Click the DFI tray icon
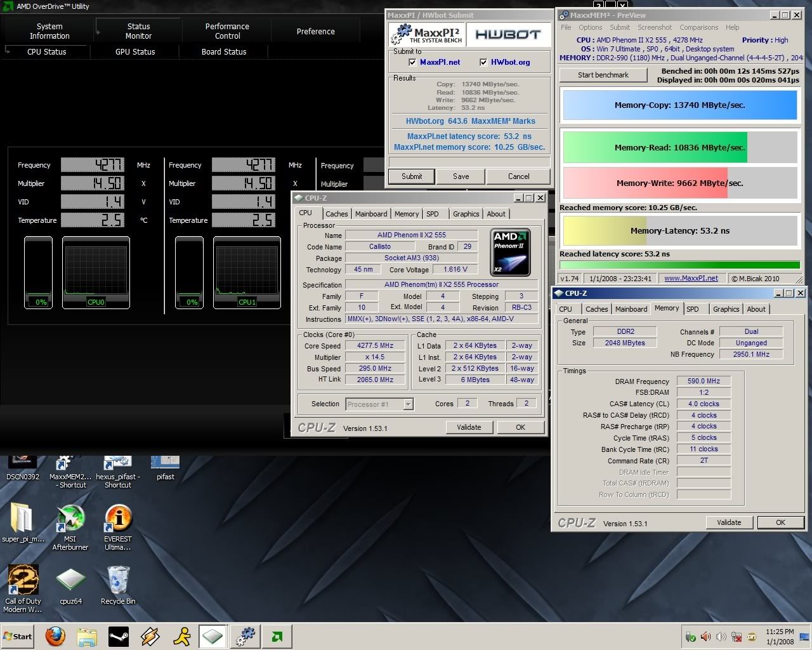Viewport: 812px width, 650px height. coord(752,637)
